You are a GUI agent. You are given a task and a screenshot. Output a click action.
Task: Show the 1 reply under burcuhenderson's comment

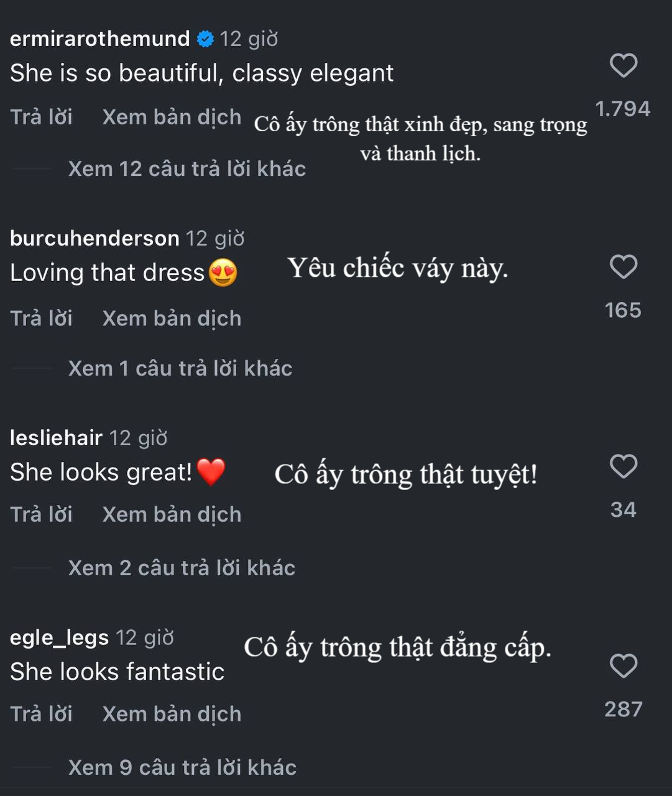click(179, 368)
